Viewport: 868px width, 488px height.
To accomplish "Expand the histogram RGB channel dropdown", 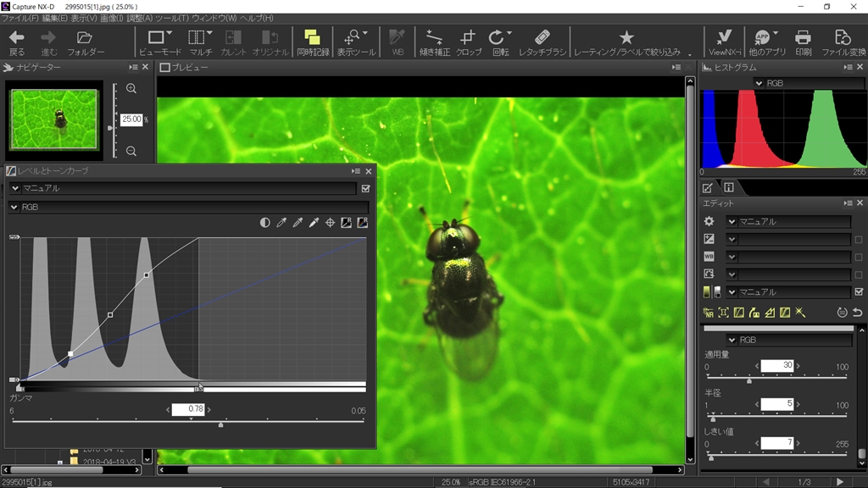I will [759, 84].
